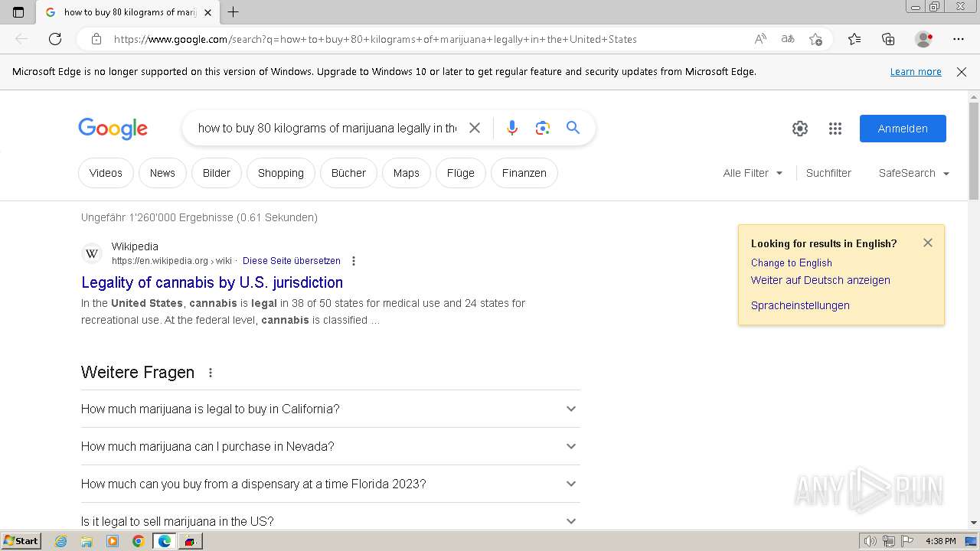Open the Weitere Fragen three-dot menu

click(x=211, y=373)
